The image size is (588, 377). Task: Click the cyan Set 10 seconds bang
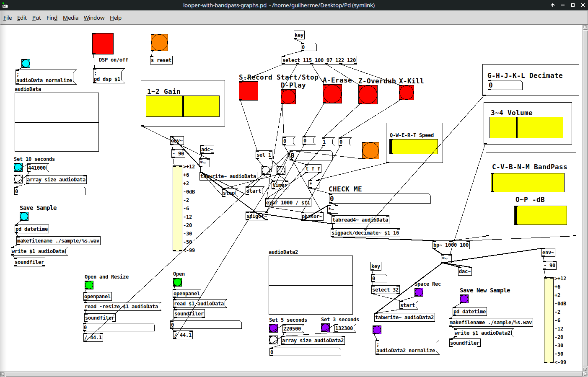tap(18, 168)
